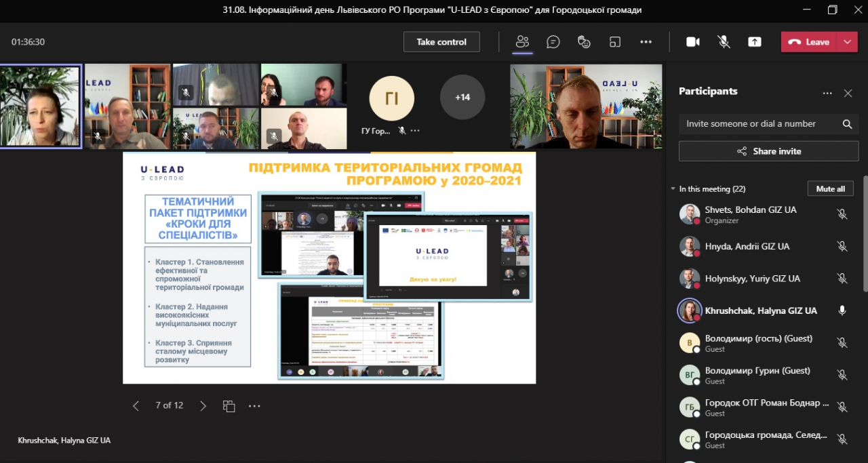
Task: Expand the +14 more participants bubble
Action: [x=462, y=98]
